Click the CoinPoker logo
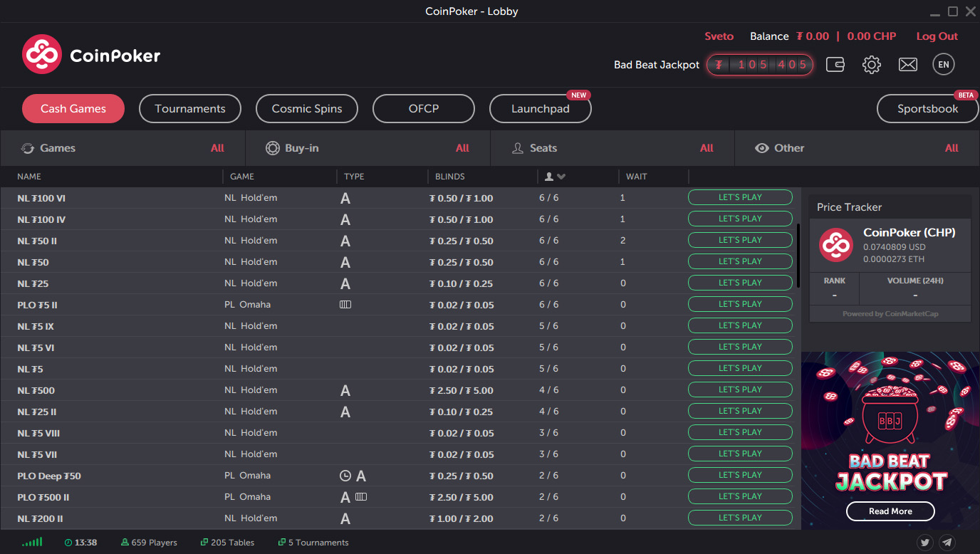The height and width of the screenshot is (554, 980). (x=91, y=55)
